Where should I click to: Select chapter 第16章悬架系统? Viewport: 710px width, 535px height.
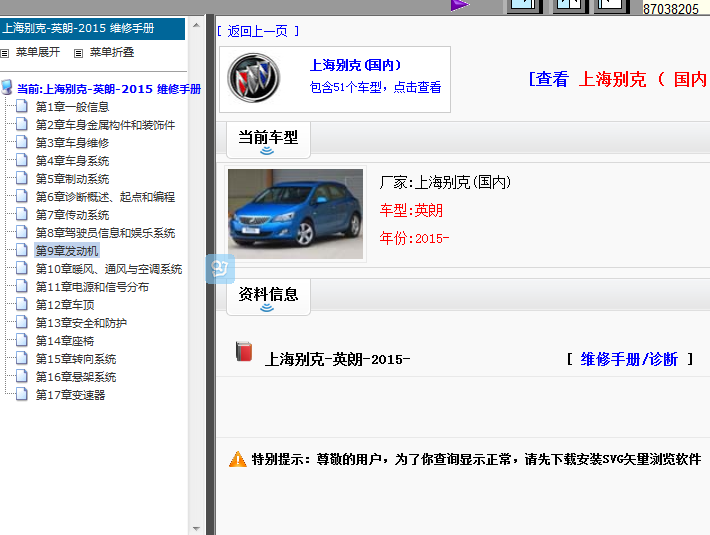tap(76, 377)
